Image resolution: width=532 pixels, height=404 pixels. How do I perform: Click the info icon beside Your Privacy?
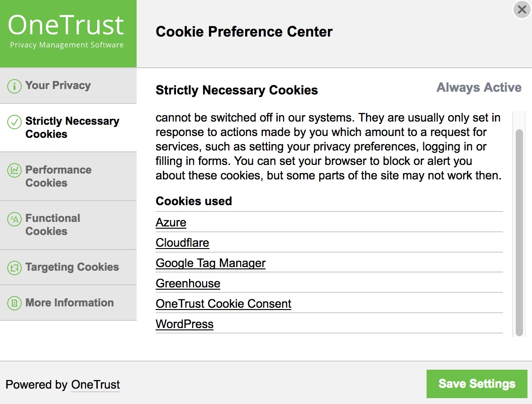[14, 85]
